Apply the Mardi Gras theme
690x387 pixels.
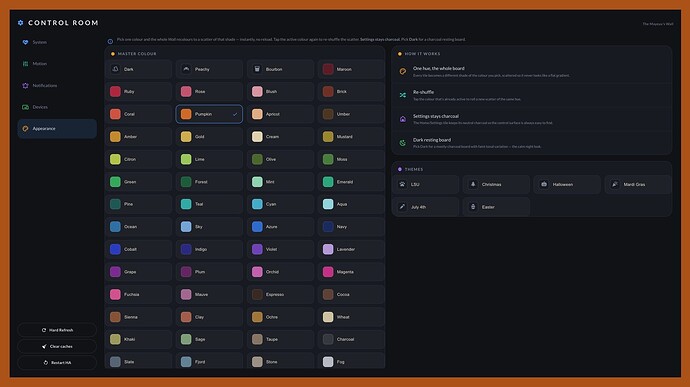(638, 184)
